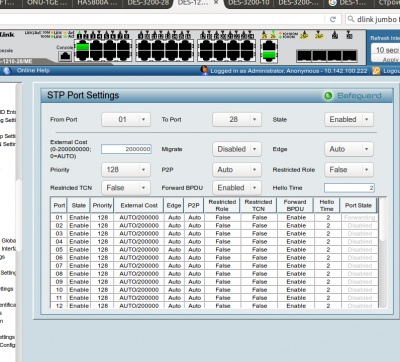Open the From Port dropdown
The height and width of the screenshot is (362, 400).
126,119
